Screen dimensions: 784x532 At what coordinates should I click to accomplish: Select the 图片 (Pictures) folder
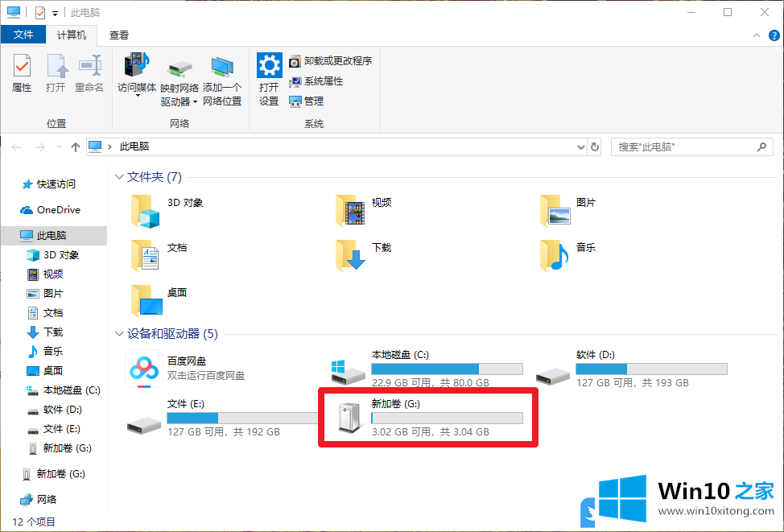coord(568,211)
